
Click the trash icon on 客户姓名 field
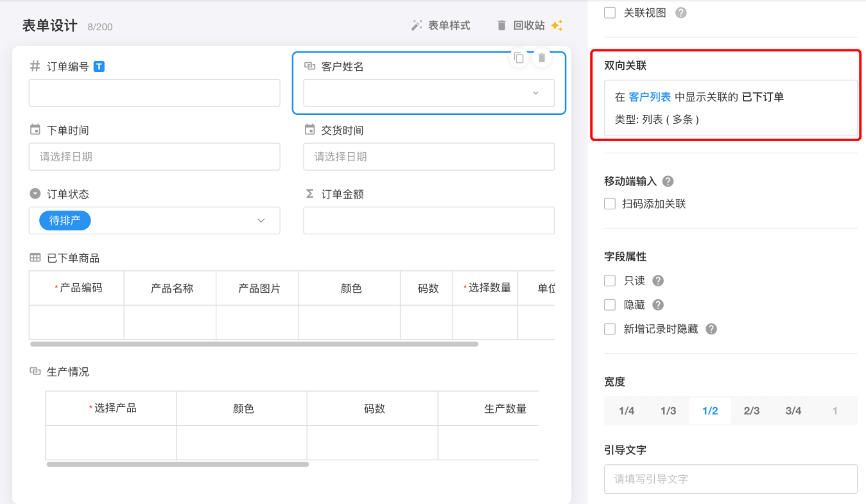pos(542,58)
